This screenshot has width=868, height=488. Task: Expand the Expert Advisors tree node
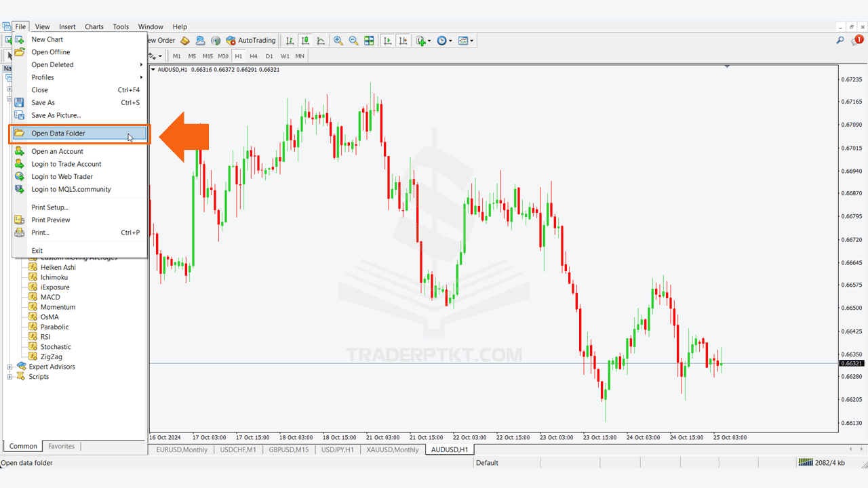coord(10,367)
